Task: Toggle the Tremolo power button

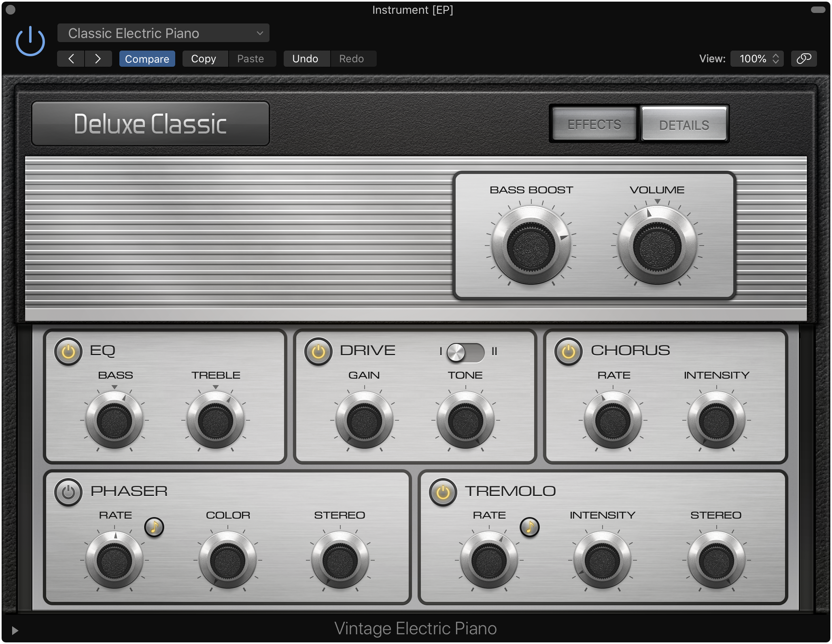Action: coord(443,492)
